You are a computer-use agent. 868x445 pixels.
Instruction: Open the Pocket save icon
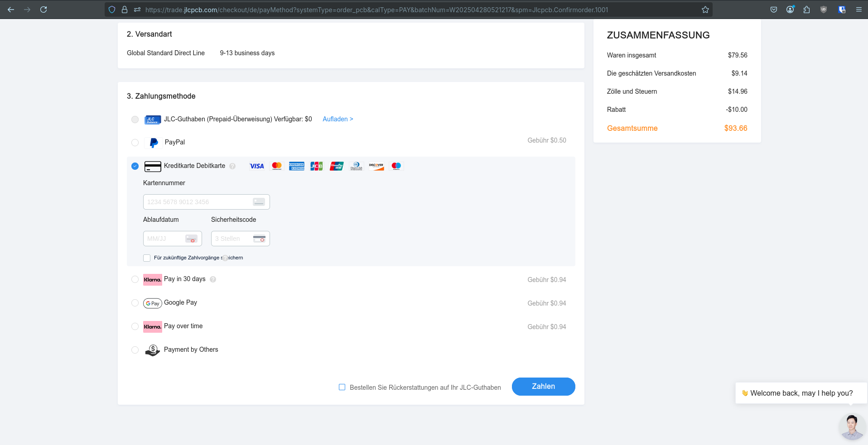click(x=774, y=10)
